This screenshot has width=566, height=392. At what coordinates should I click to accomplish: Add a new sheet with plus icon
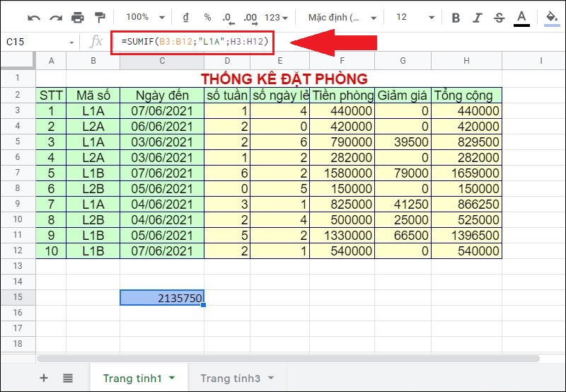coord(44,378)
